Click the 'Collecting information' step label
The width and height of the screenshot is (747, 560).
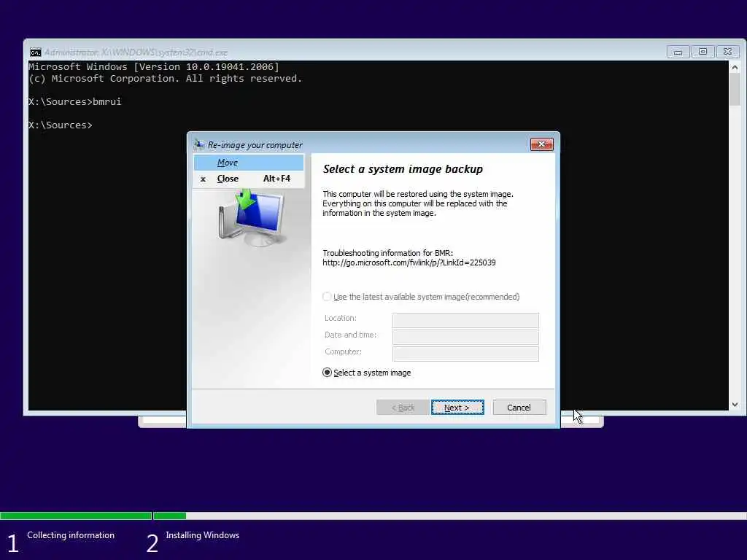71,535
